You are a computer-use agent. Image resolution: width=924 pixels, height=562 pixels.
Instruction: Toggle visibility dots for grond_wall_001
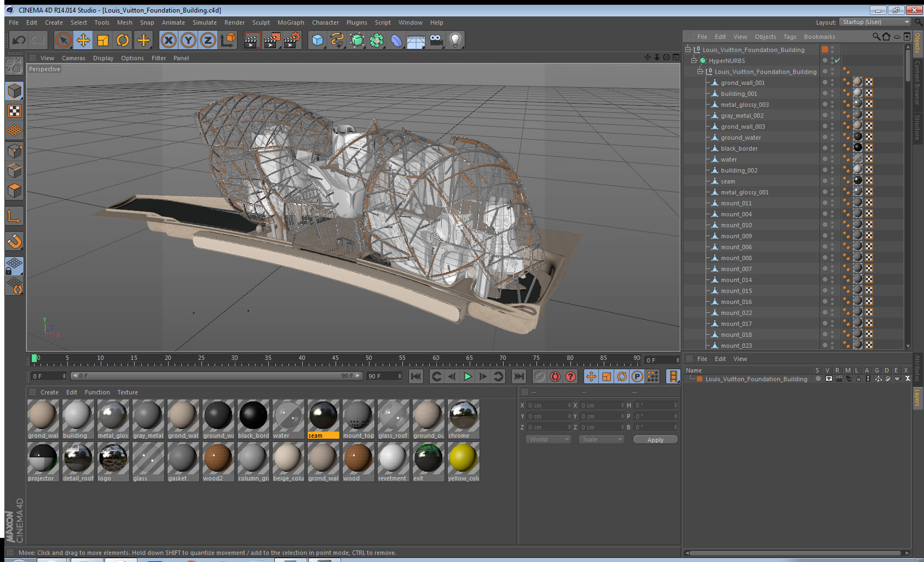click(x=832, y=83)
